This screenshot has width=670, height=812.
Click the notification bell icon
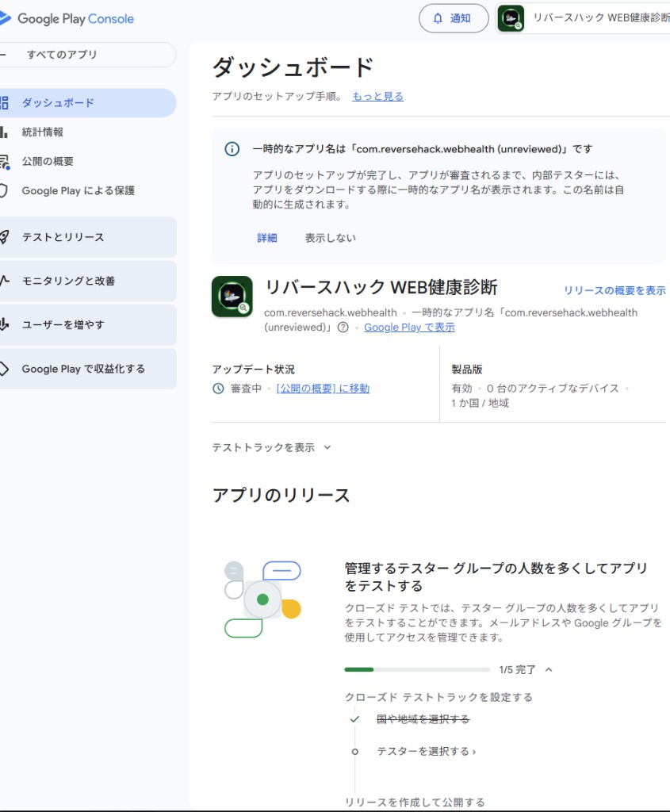[x=438, y=19]
